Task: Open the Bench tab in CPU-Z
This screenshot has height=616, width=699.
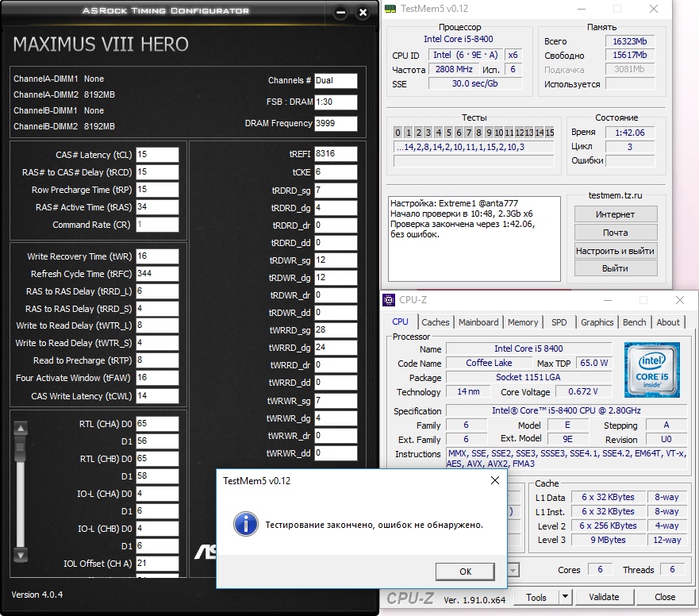Action: click(634, 322)
